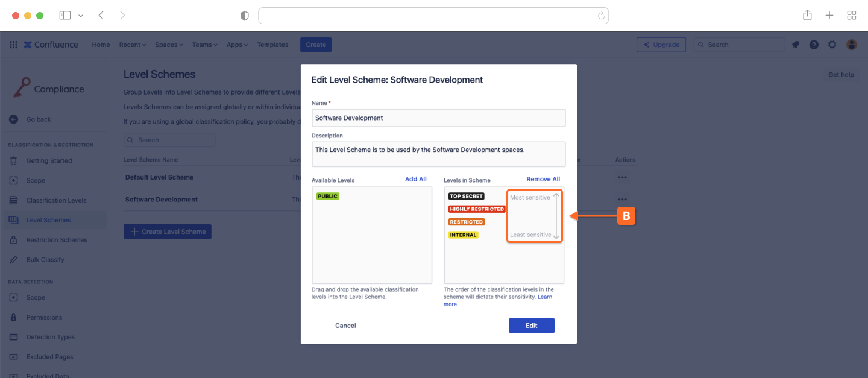Screen dimensions: 868x378
Task: Click the Go back arrow icon
Action: click(13, 119)
